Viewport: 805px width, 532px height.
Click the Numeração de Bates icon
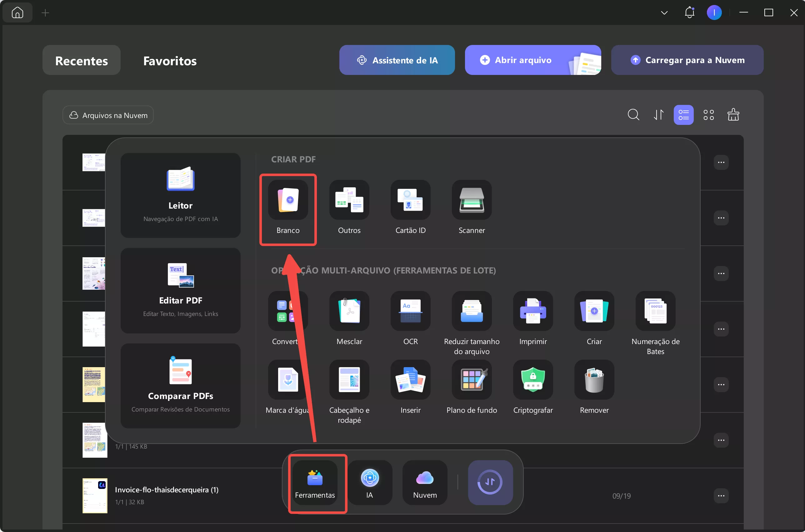[x=655, y=311]
